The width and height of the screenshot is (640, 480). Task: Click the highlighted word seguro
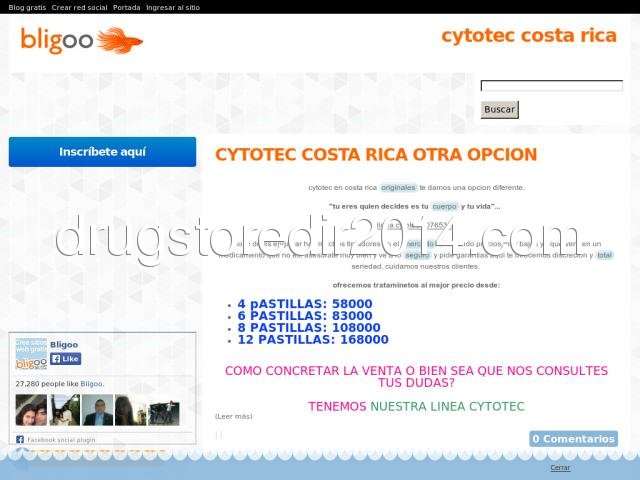[417, 255]
